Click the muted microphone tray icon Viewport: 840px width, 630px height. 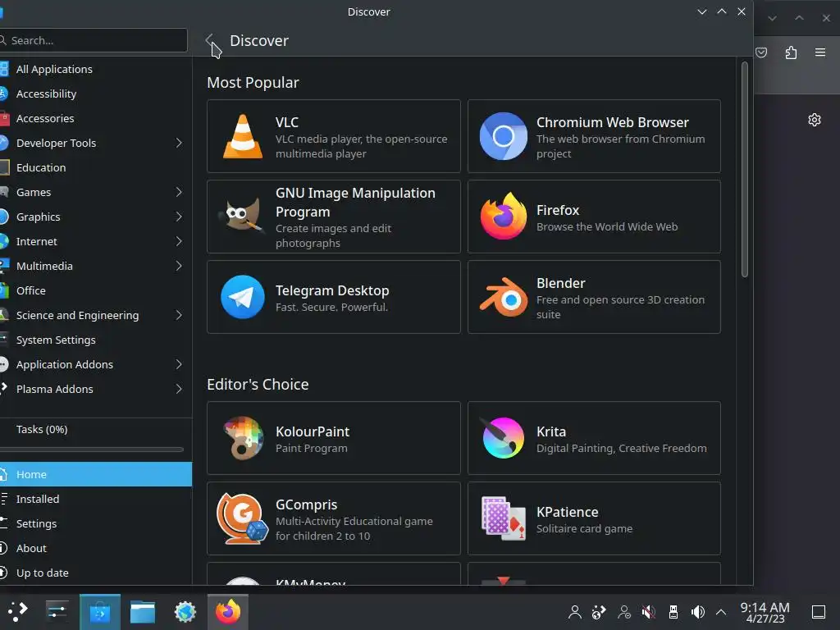649,612
